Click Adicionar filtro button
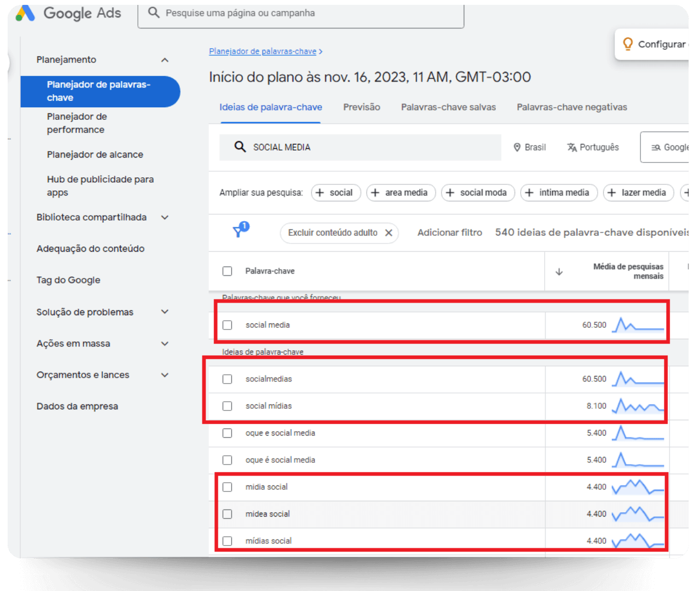 coord(450,233)
